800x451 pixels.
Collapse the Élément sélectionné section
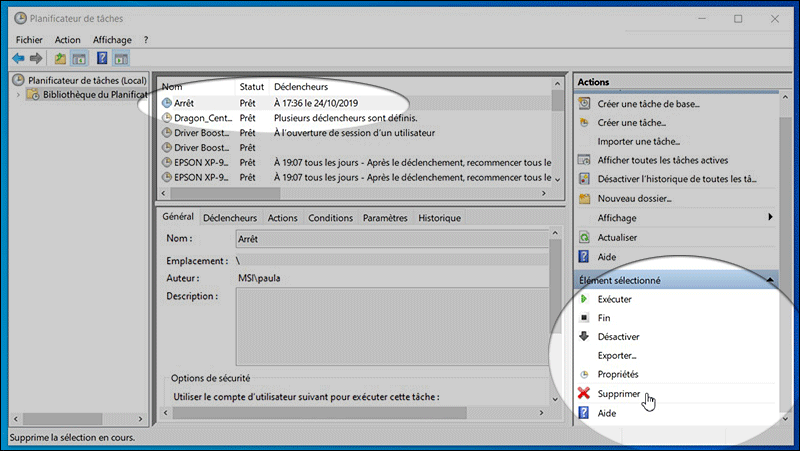click(x=768, y=281)
